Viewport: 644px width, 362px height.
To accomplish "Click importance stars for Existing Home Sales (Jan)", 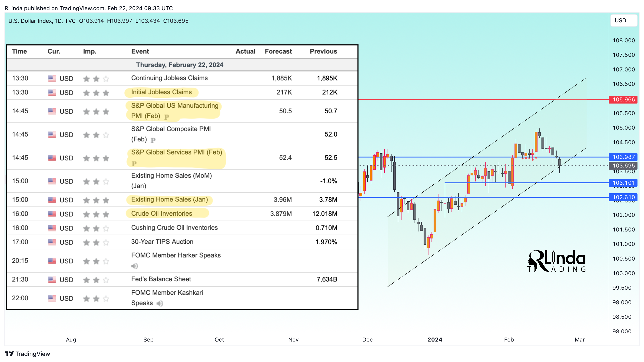I will pos(96,200).
